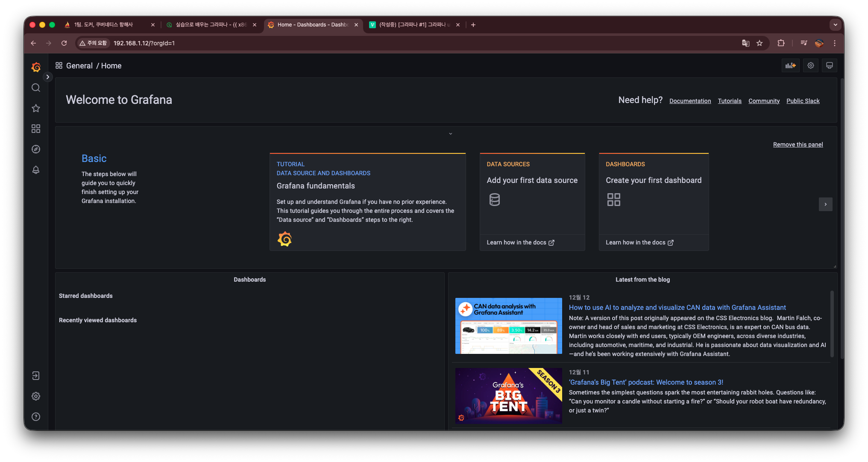
Task: Collapse the getting started panel chevron
Action: 450,134
